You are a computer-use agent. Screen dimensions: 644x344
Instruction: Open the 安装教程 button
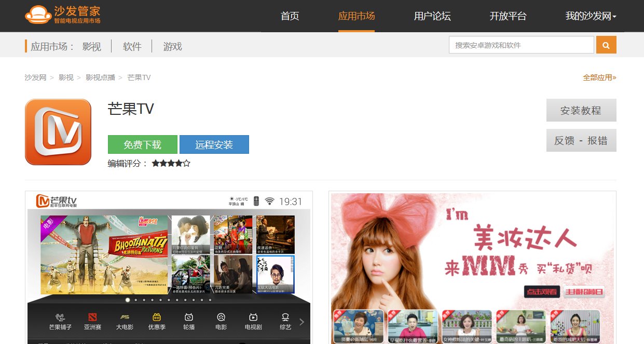tap(581, 110)
